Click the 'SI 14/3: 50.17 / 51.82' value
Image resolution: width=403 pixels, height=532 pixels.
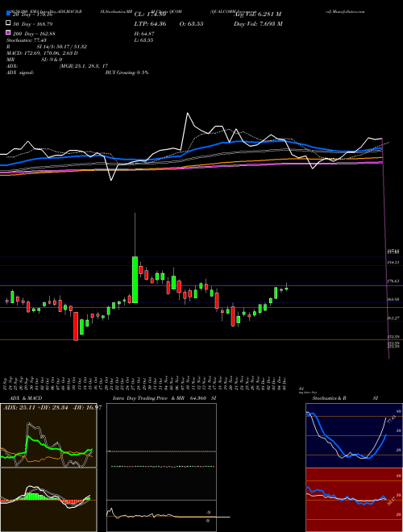click(62, 47)
